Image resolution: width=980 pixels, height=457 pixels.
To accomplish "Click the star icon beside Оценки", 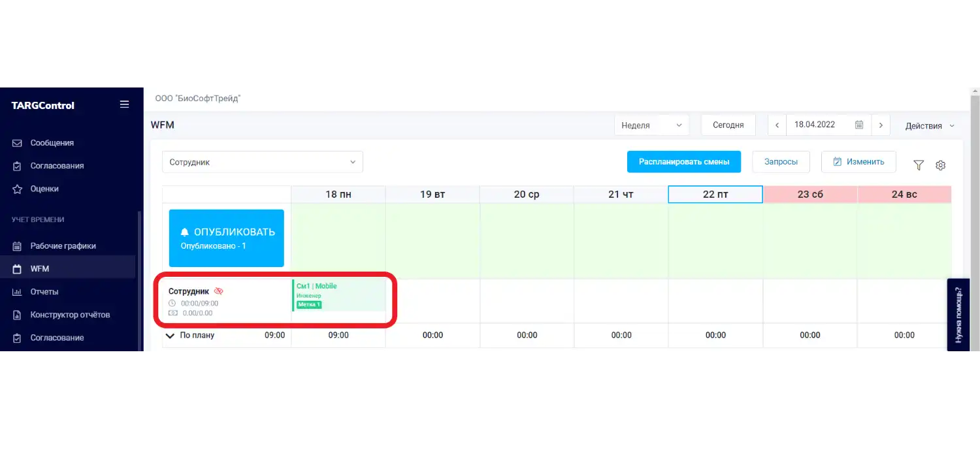I will tap(18, 189).
